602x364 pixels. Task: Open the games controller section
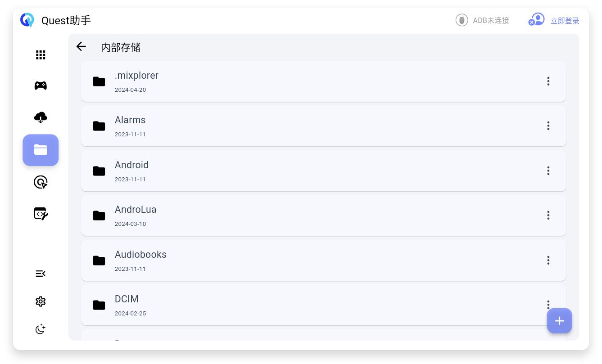41,85
